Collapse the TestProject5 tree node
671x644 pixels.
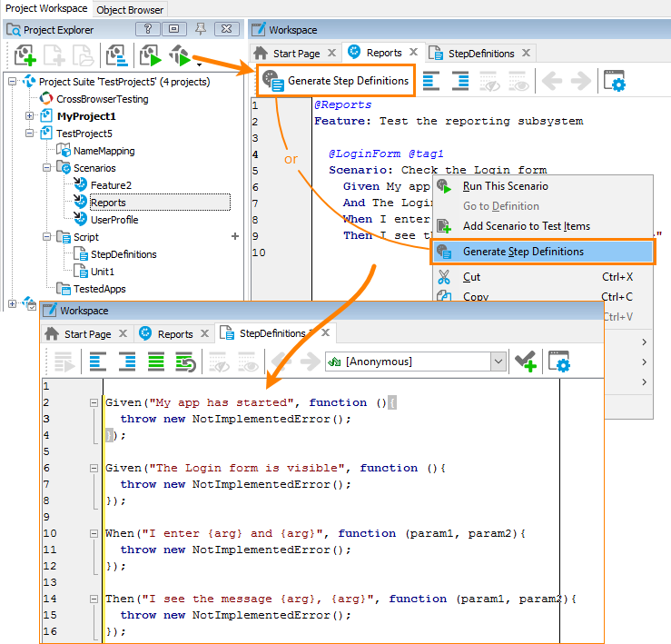30,134
